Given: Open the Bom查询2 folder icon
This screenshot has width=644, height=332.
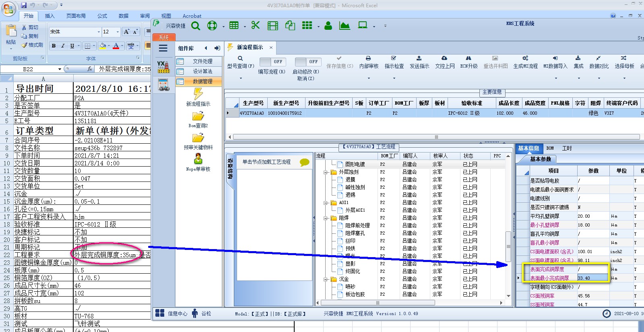Looking at the screenshot, I should click(198, 116).
